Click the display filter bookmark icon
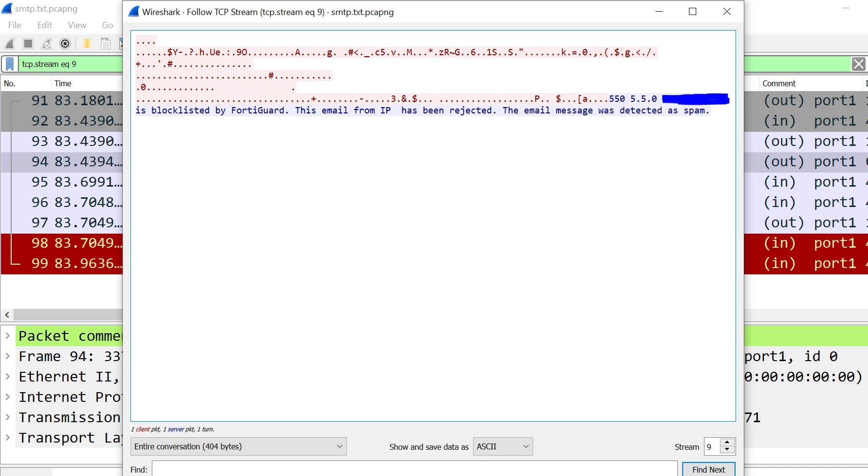This screenshot has height=476, width=868. click(x=10, y=64)
